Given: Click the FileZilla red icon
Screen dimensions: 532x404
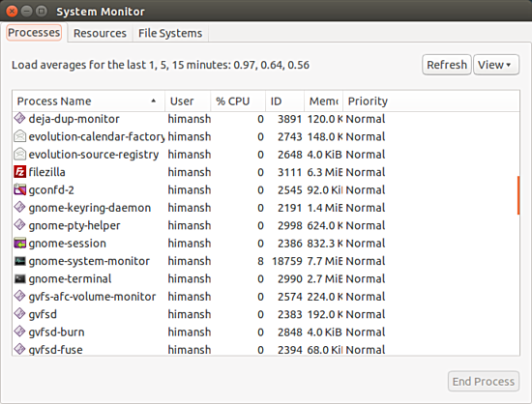Looking at the screenshot, I should click(x=19, y=172).
